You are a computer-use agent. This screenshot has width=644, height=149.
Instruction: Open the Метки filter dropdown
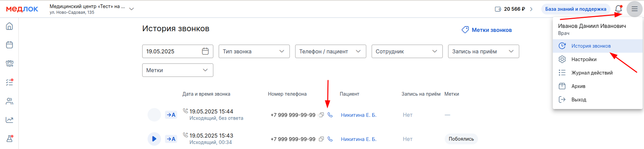(x=178, y=70)
